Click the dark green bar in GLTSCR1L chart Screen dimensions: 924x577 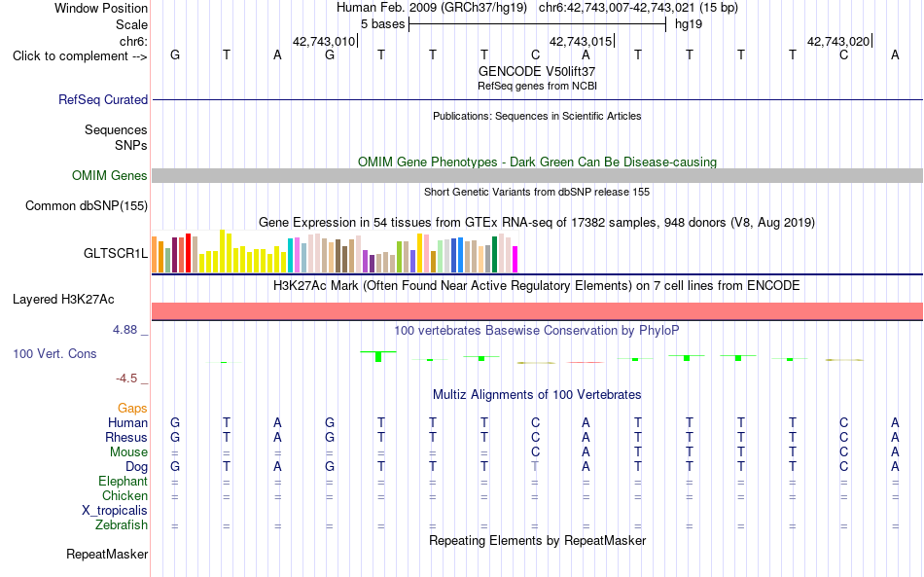pos(494,255)
